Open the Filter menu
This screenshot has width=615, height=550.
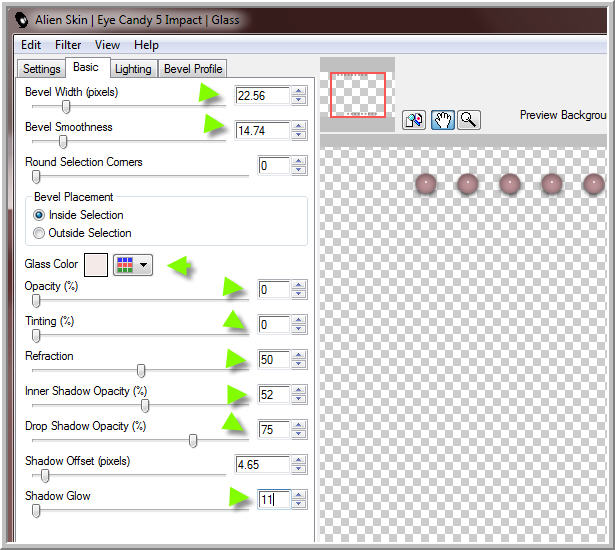click(x=68, y=45)
